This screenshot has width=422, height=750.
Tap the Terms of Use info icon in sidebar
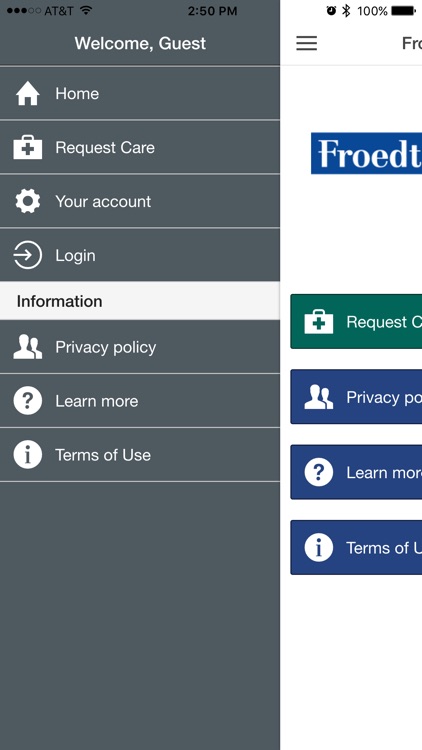tap(28, 455)
